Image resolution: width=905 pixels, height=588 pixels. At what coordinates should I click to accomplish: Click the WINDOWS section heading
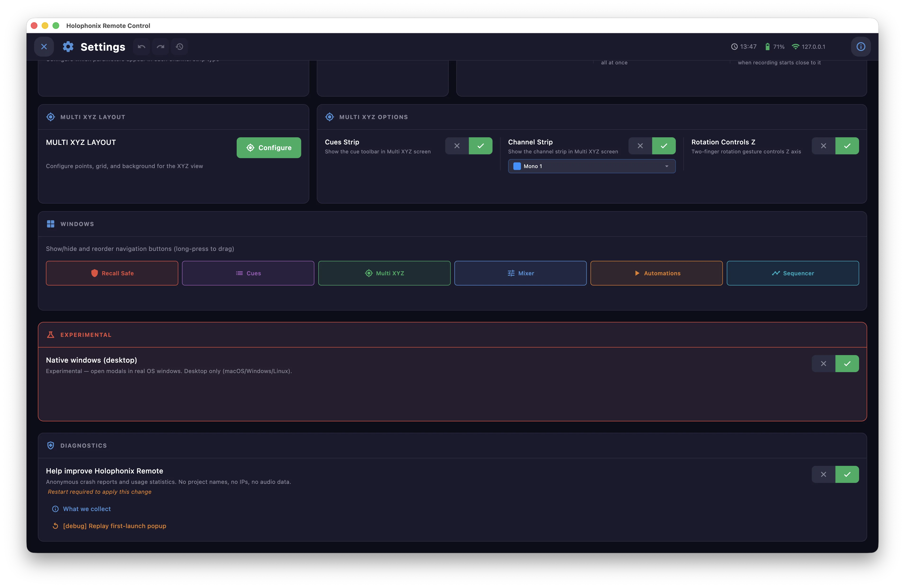click(x=77, y=224)
